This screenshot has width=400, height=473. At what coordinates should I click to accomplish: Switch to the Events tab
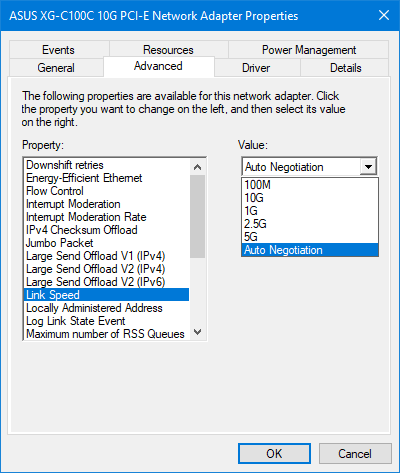[59, 50]
